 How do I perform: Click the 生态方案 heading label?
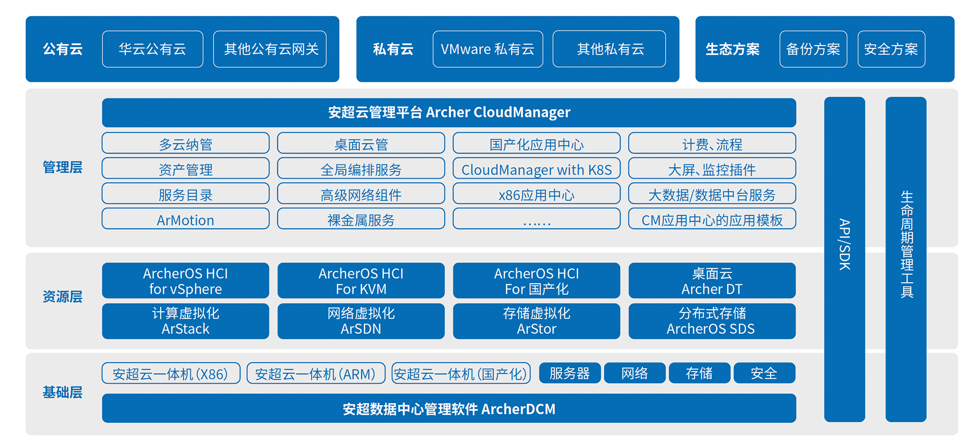pos(732,49)
